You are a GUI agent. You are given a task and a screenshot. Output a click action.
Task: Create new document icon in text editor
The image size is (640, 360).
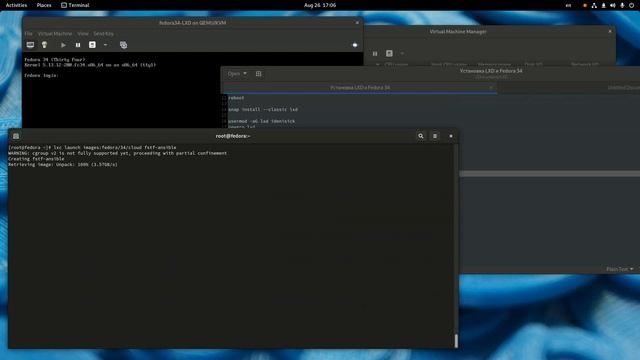tap(258, 74)
